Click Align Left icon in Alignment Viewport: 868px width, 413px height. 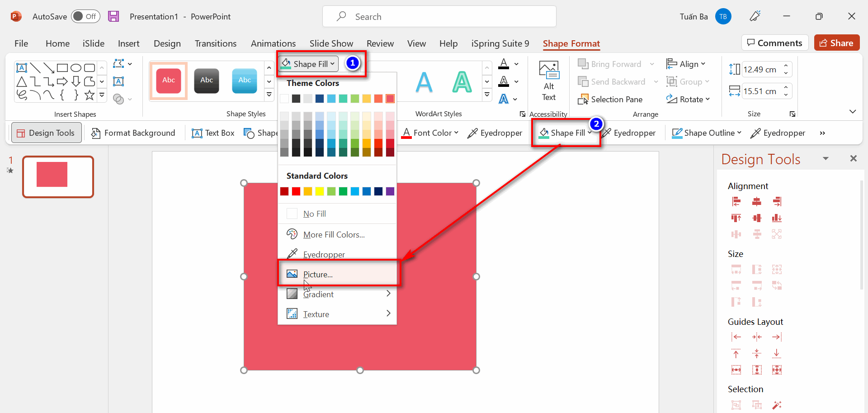(x=736, y=201)
